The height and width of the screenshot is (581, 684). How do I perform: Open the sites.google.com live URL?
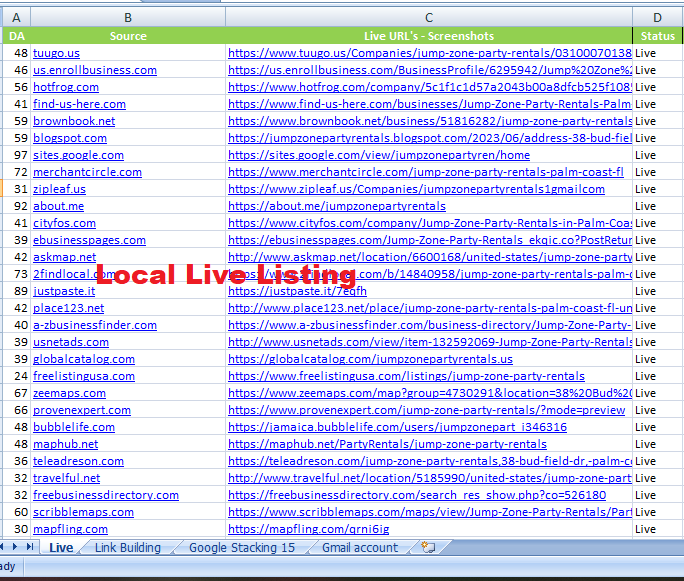379,155
